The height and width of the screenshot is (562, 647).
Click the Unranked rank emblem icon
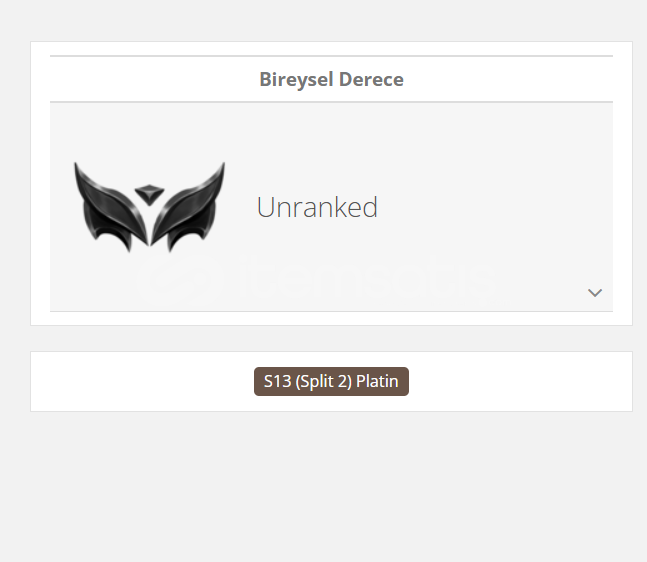(x=149, y=207)
